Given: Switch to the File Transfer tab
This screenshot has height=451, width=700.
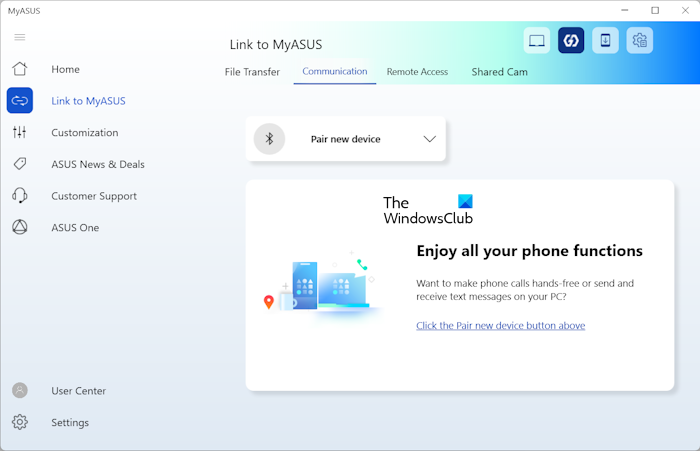Looking at the screenshot, I should click(252, 72).
